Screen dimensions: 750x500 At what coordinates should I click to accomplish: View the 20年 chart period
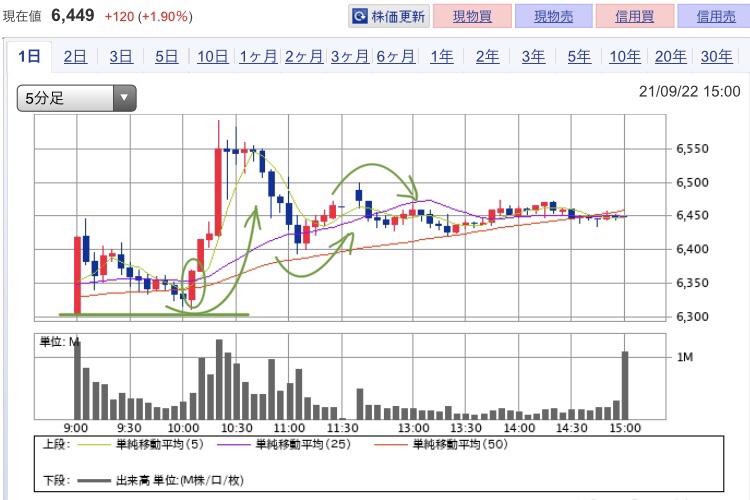(671, 56)
